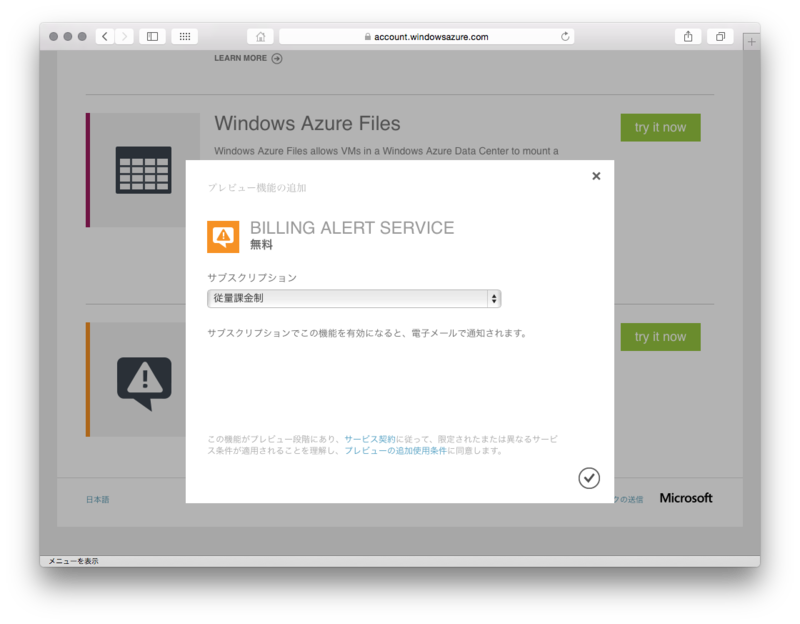800x624 pixels.
Task: Click the yellow minimize window button
Action: [x=68, y=37]
